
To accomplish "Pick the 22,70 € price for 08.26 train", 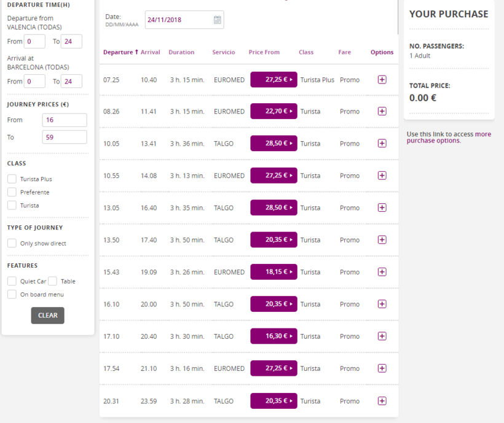I will pyautogui.click(x=274, y=111).
